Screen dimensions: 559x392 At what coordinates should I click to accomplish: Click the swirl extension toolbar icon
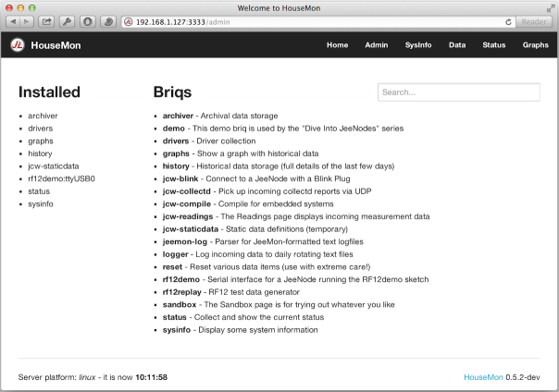[108, 21]
